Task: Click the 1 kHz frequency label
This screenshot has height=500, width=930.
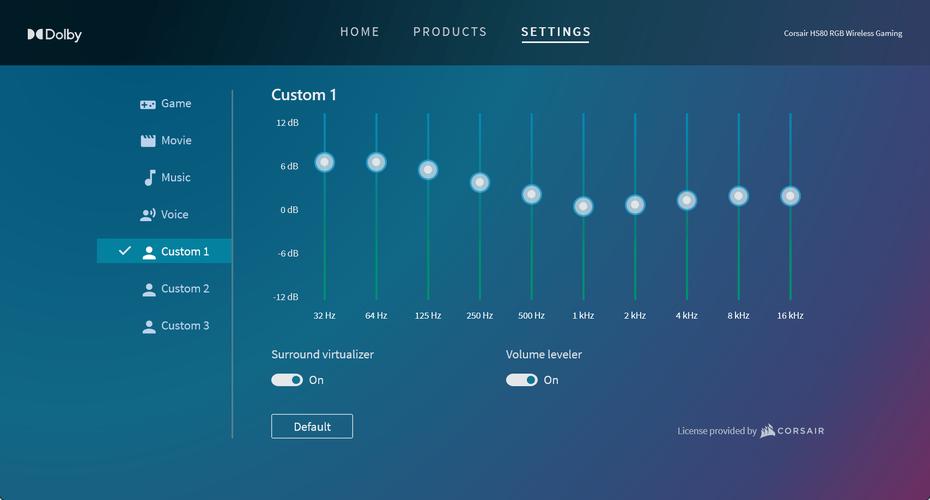Action: click(583, 316)
